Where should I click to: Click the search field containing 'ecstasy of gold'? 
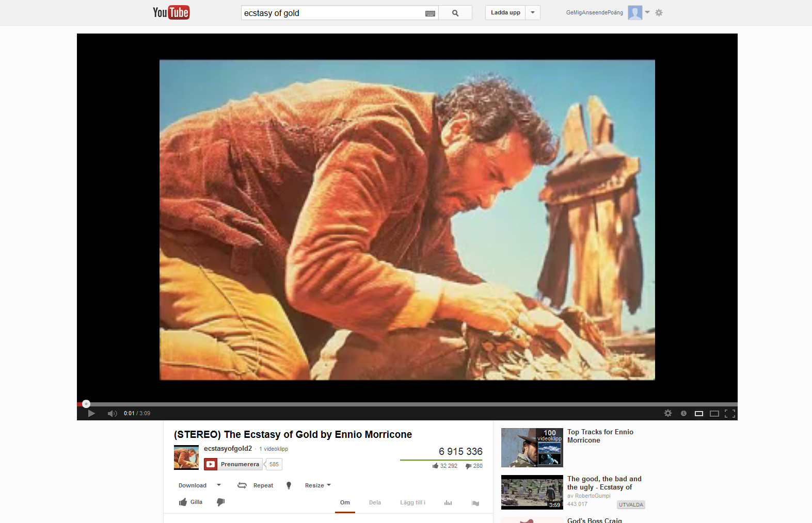333,13
